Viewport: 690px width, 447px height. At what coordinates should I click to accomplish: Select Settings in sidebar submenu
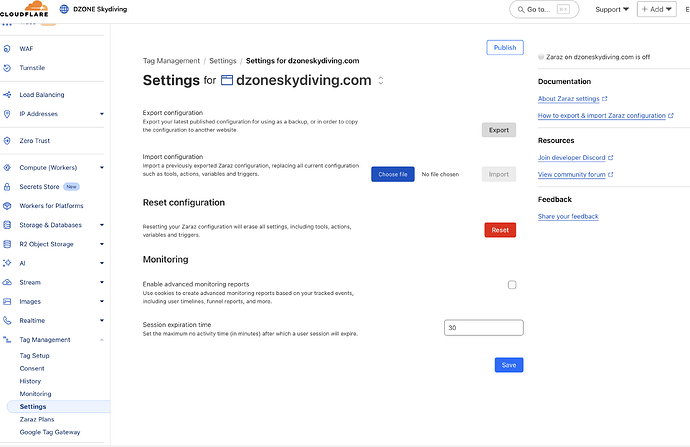coord(59,407)
